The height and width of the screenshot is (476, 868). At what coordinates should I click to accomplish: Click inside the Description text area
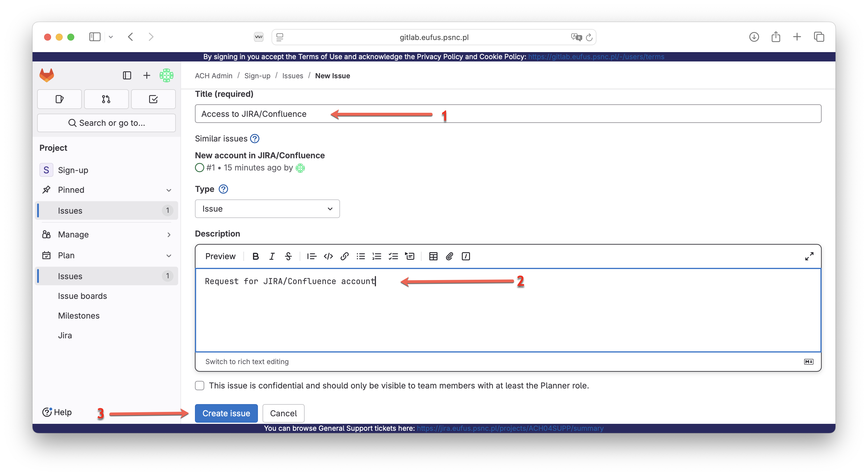(x=508, y=310)
